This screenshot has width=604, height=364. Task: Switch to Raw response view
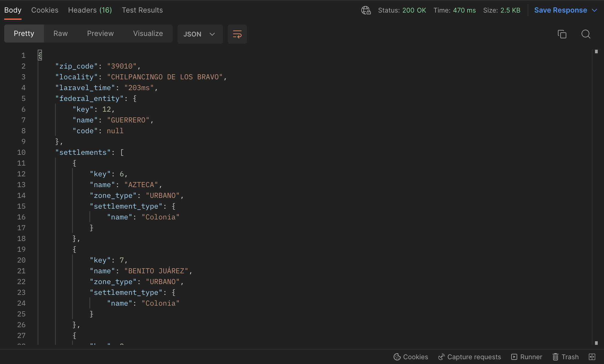click(60, 34)
